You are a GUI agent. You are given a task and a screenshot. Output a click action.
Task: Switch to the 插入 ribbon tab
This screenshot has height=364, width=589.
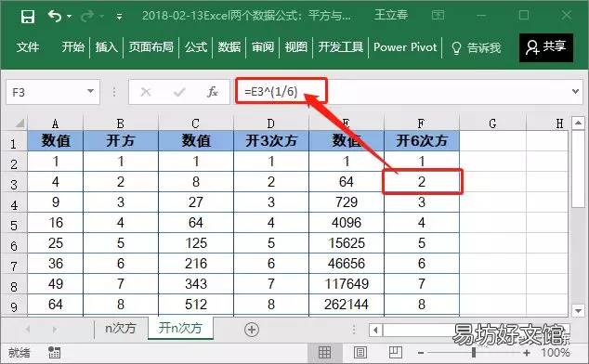(106, 47)
